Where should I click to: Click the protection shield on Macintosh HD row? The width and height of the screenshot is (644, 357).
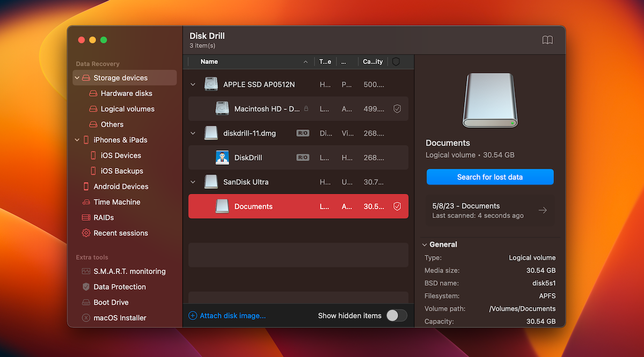tap(397, 109)
